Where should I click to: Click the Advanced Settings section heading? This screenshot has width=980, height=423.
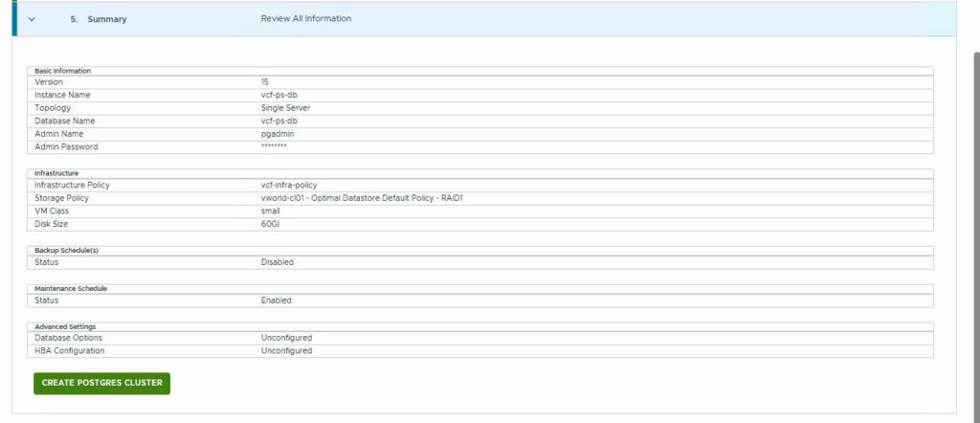[x=65, y=326]
